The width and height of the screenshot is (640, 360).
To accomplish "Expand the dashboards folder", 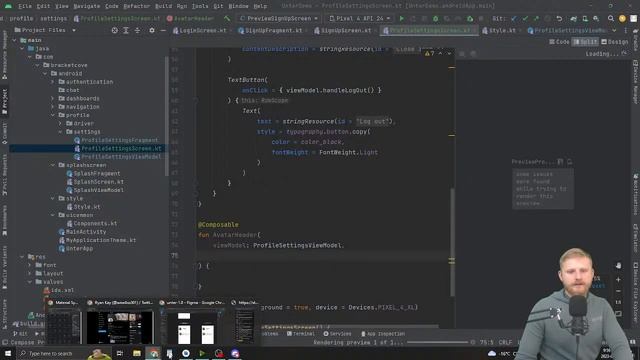I will coord(53,98).
